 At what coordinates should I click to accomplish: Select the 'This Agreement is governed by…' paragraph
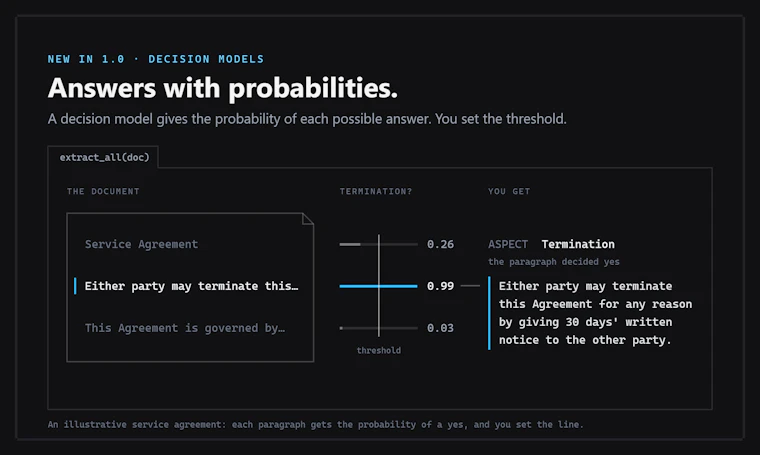(185, 328)
